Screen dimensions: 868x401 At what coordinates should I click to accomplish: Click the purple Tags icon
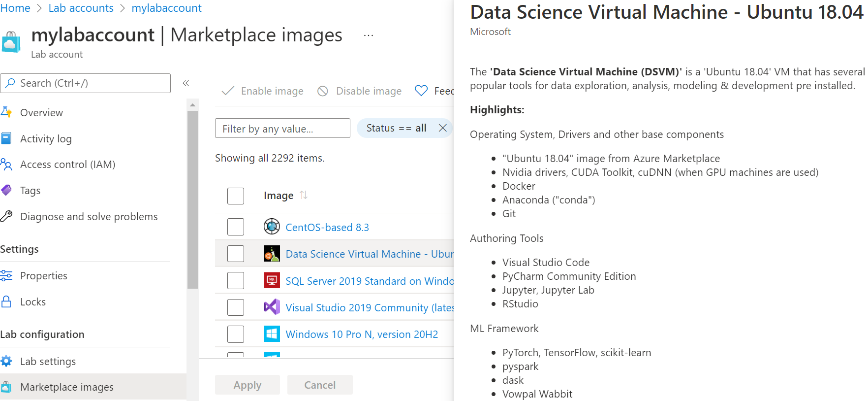(x=6, y=190)
